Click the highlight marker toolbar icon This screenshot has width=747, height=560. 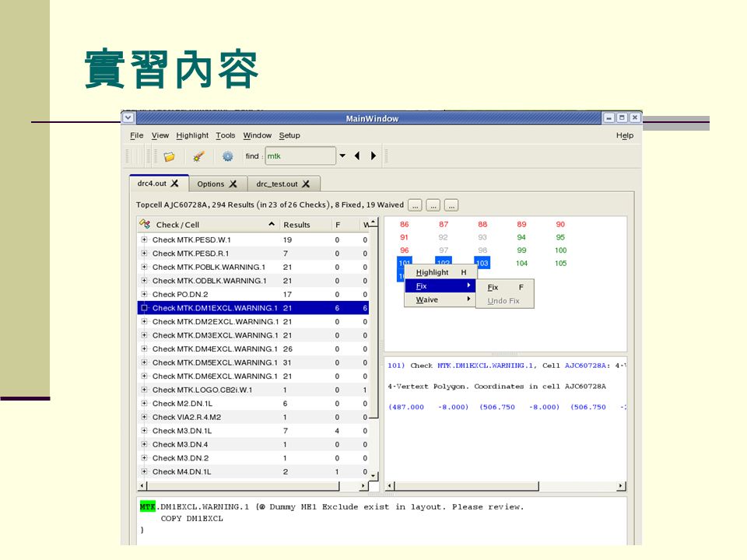pyautogui.click(x=198, y=156)
